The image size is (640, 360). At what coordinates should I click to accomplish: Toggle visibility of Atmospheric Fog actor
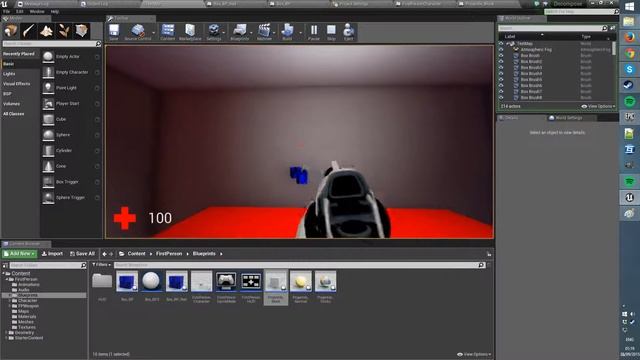coord(501,49)
